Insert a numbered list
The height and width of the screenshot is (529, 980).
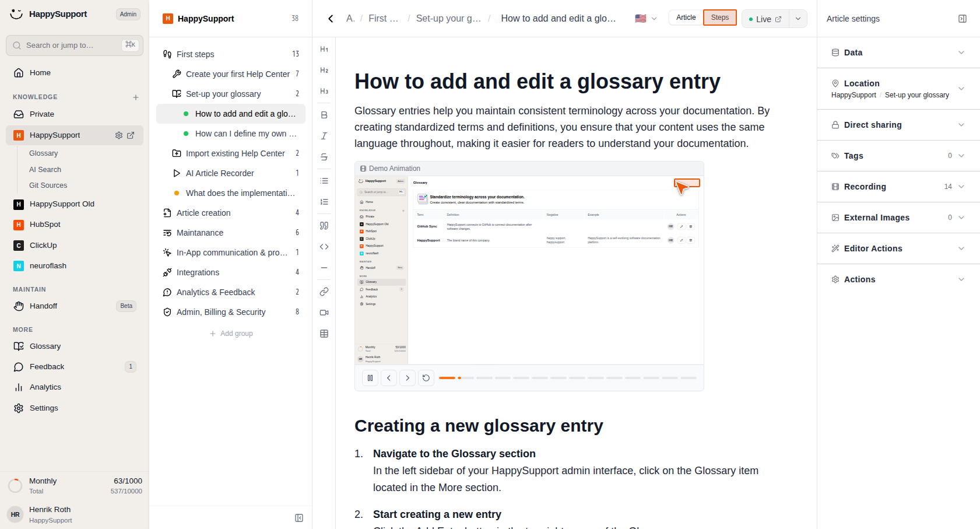coord(324,202)
